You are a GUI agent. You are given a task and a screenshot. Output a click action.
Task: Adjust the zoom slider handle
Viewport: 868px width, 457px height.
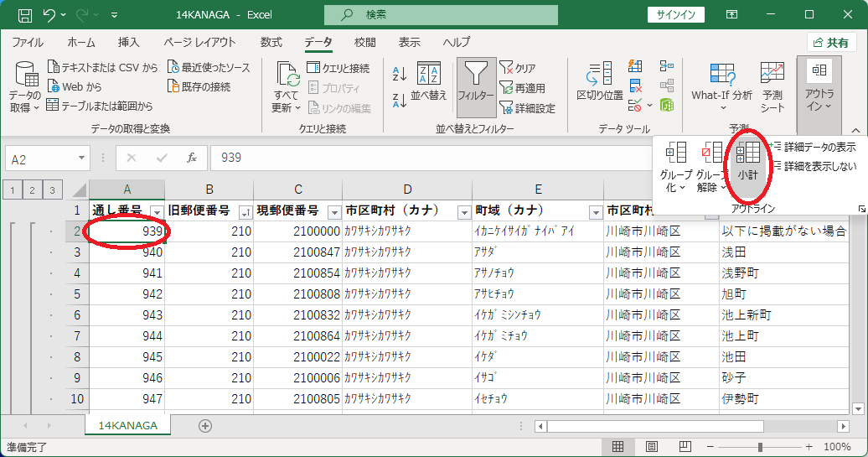click(760, 446)
